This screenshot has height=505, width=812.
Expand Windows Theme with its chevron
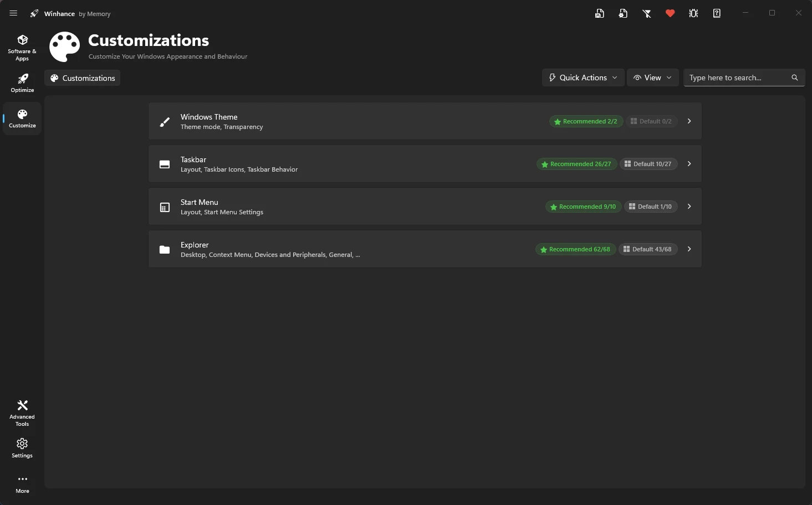[x=689, y=121]
